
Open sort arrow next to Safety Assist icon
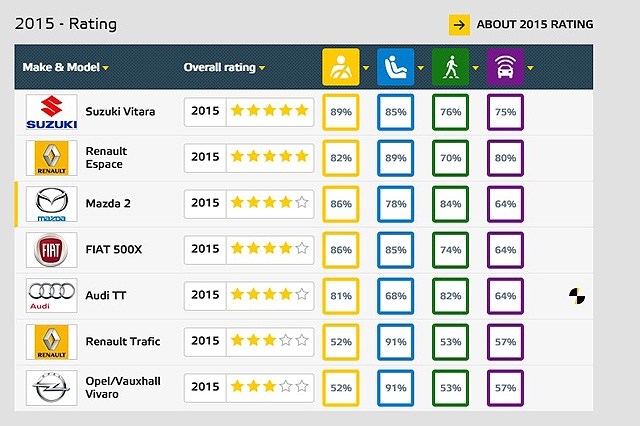click(x=530, y=68)
